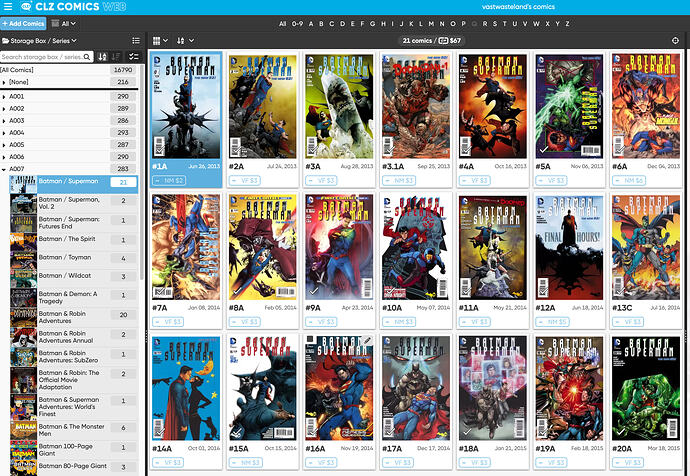Select Batman 100-Page Giant series
The image size is (690, 476).
74,450
